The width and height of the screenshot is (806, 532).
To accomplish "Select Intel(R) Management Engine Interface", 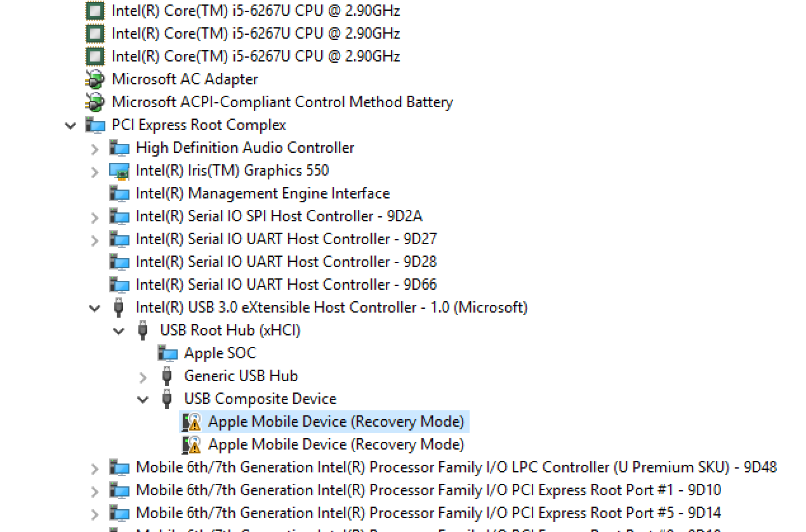I will click(x=262, y=193).
